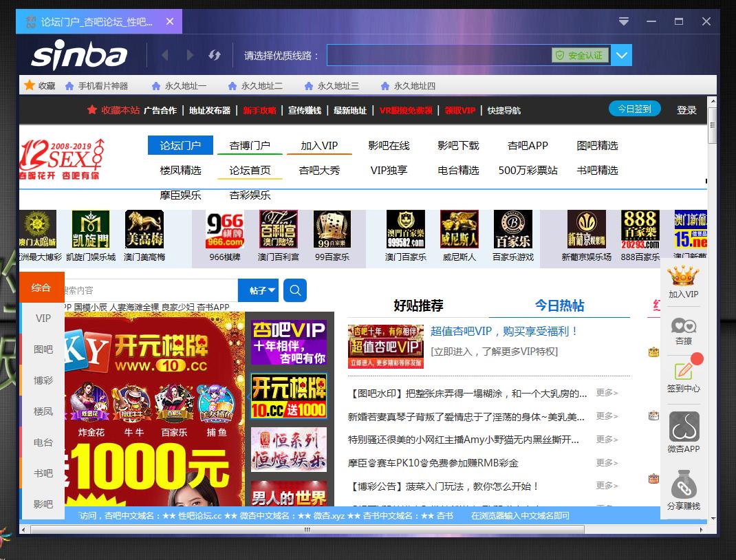Select the 论坛门户 navigation tab
The image size is (736, 560).
(x=180, y=146)
